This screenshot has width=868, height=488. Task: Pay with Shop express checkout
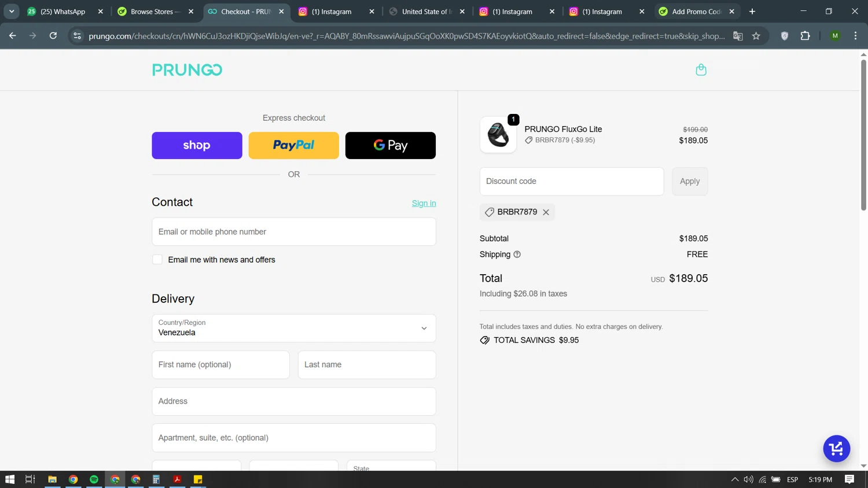click(x=197, y=145)
